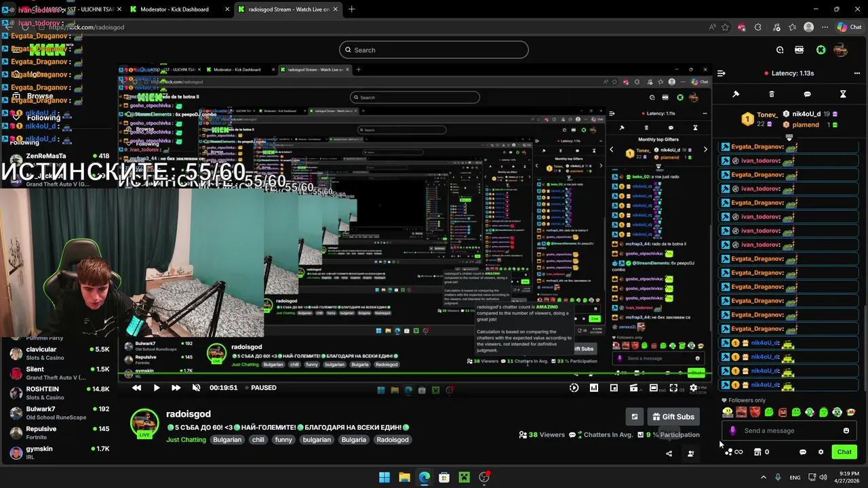Open the browser extensions puzzle icon

pyautogui.click(x=758, y=27)
